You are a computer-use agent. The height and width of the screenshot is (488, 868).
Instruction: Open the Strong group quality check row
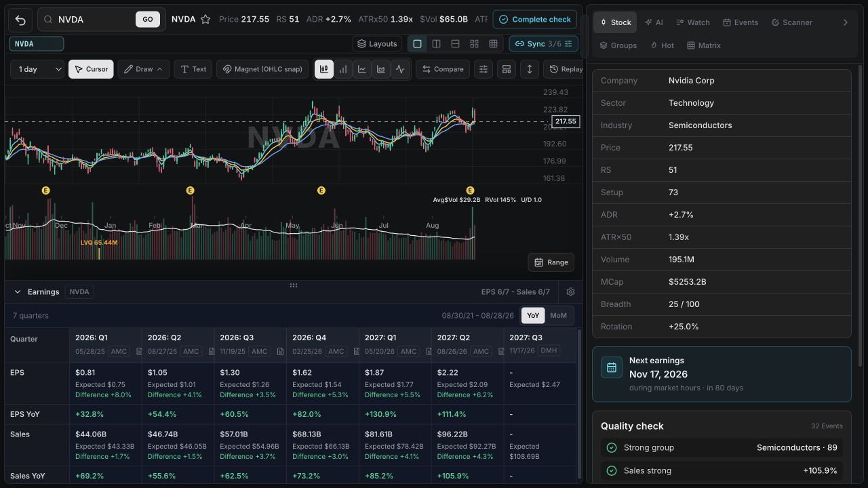(x=722, y=448)
